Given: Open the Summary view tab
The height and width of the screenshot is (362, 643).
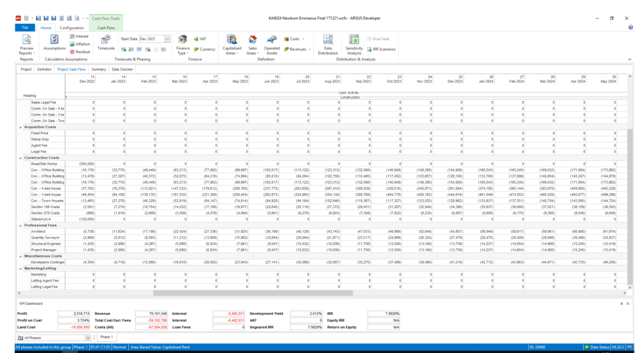Looking at the screenshot, I should (99, 69).
